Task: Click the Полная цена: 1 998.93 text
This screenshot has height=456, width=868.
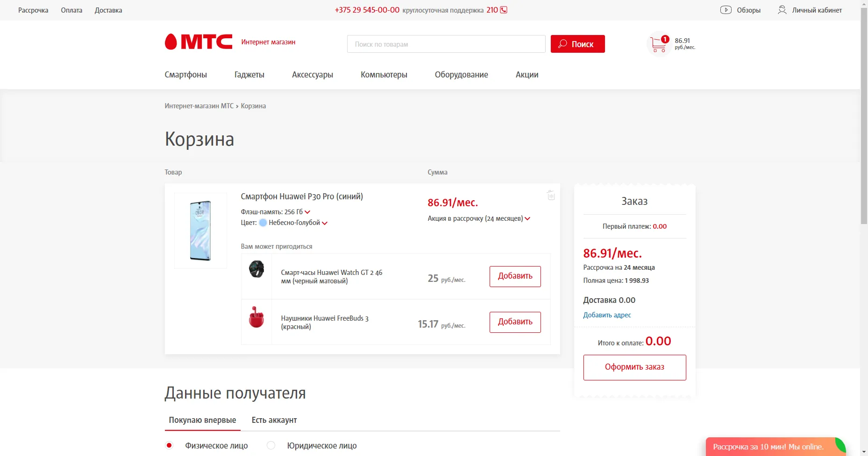Action: click(616, 281)
